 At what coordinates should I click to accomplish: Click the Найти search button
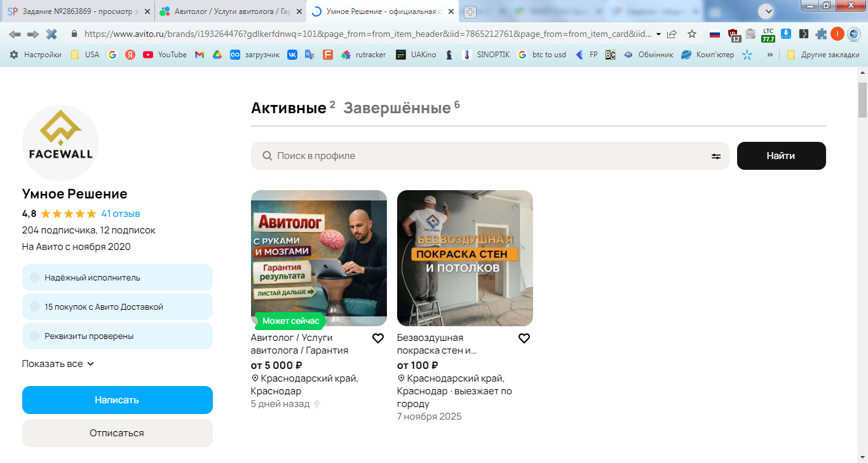click(x=781, y=156)
